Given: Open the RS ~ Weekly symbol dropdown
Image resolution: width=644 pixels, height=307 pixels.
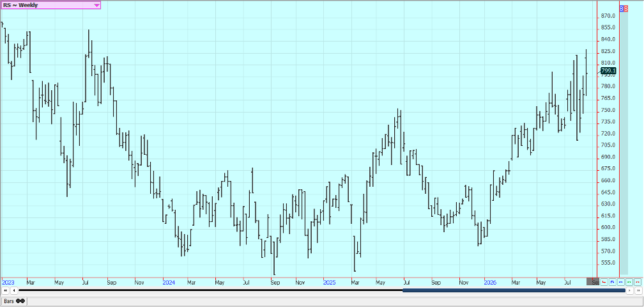Looking at the screenshot, I should click(x=50, y=5).
